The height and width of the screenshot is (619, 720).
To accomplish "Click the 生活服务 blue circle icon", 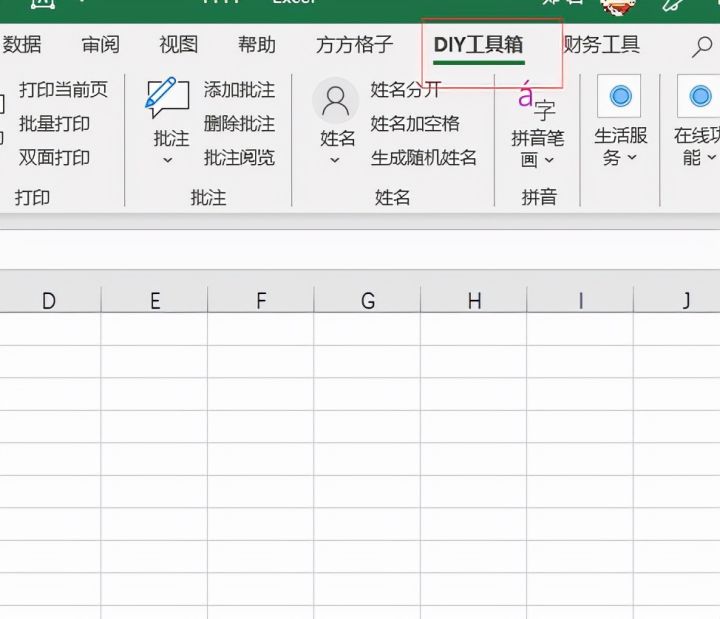I will pyautogui.click(x=620, y=96).
